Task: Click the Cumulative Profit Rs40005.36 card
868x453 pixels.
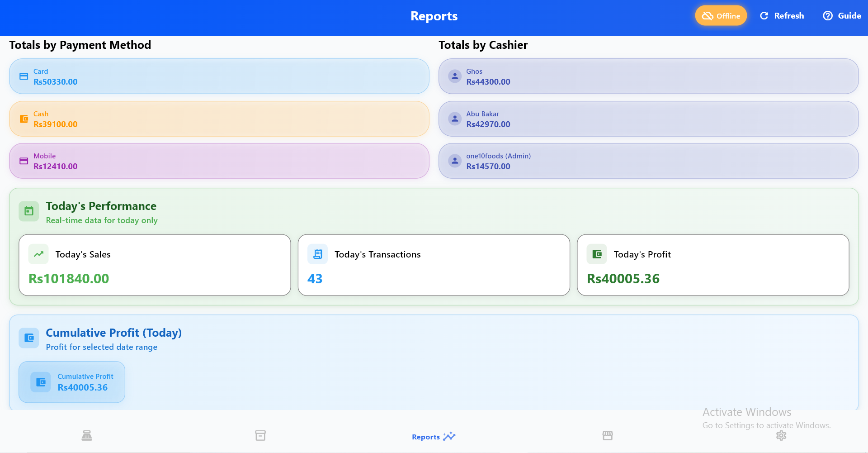Action: [x=71, y=381]
